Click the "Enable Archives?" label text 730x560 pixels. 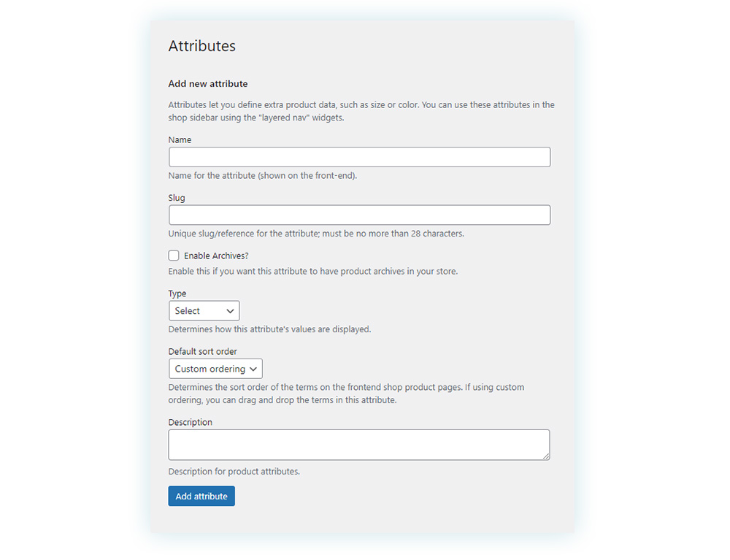tap(216, 256)
